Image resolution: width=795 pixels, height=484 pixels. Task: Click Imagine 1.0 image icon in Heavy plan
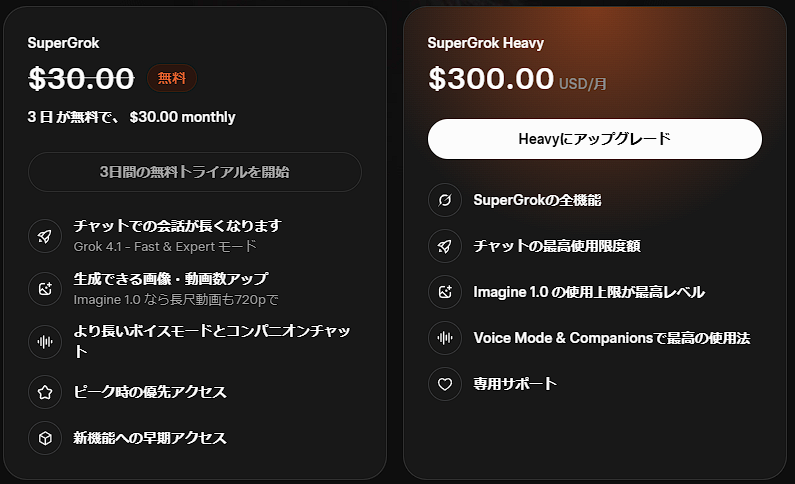click(x=445, y=292)
